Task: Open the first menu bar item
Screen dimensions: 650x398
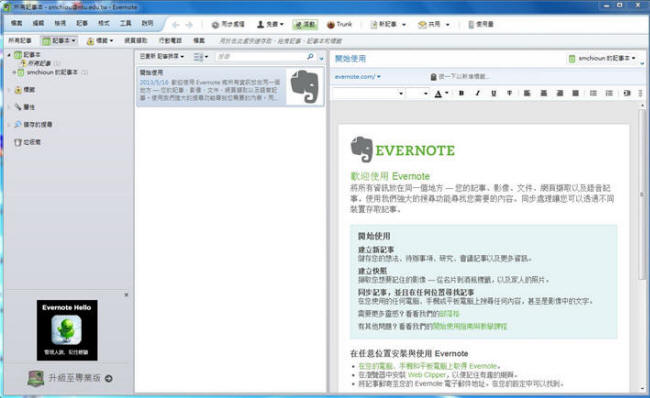Action: [17, 23]
